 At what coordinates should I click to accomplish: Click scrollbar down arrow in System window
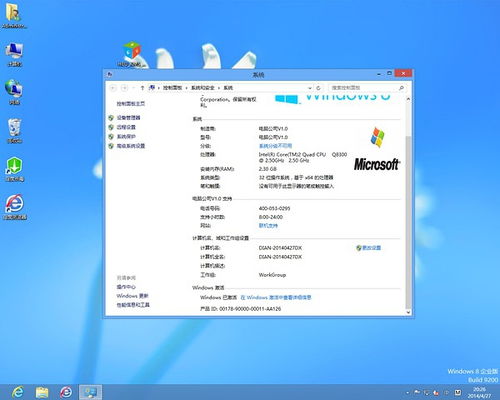point(408,312)
